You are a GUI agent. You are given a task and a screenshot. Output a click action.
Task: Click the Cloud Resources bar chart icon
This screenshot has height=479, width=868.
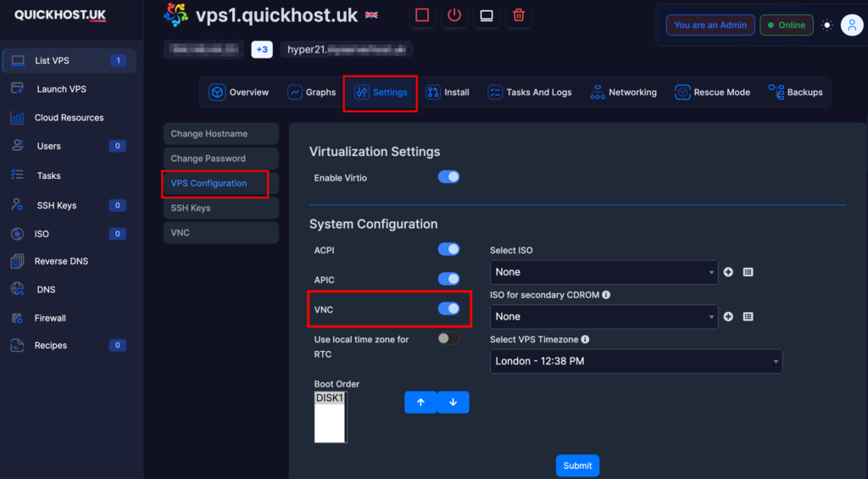point(17,117)
